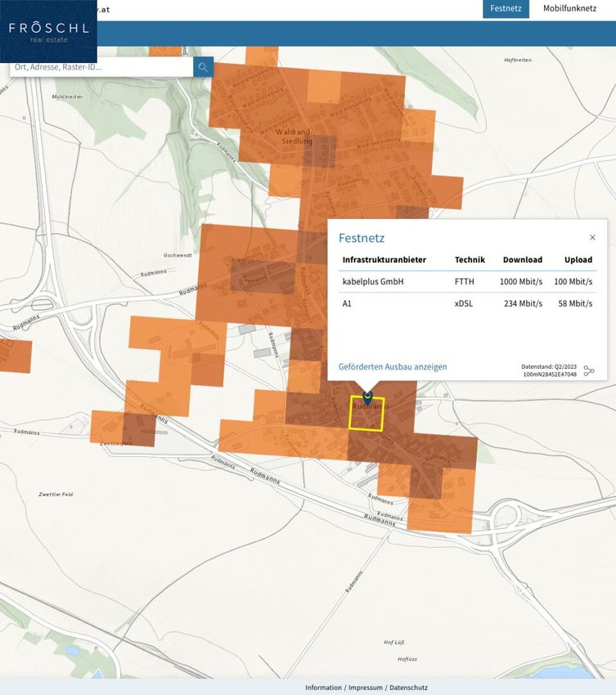Click the Fröschl real estate logo
The image size is (616, 695).
(48, 31)
